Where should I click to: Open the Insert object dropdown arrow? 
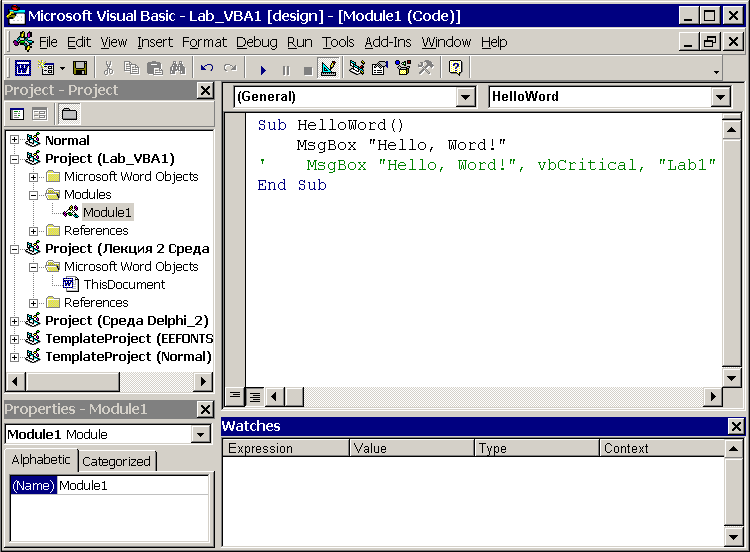pyautogui.click(x=62, y=69)
